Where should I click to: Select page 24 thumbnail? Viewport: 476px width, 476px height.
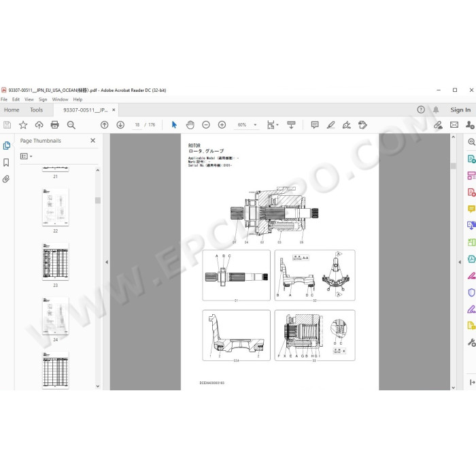tap(55, 316)
